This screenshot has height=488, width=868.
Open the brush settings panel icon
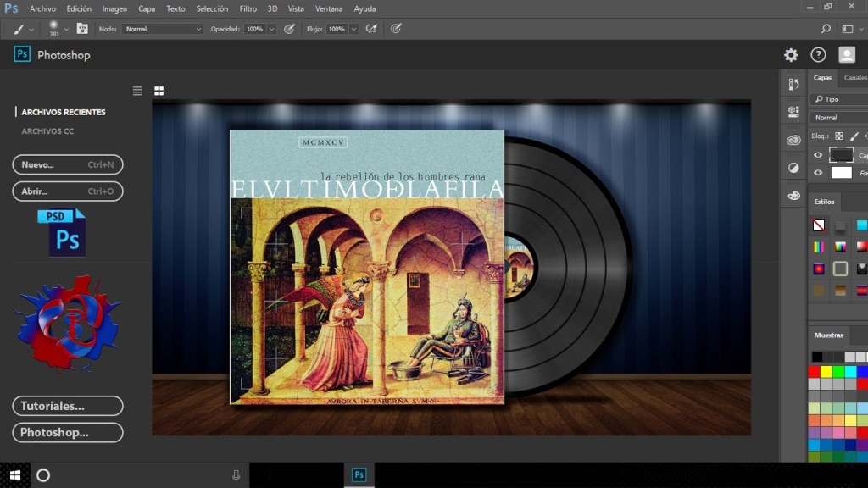click(82, 28)
